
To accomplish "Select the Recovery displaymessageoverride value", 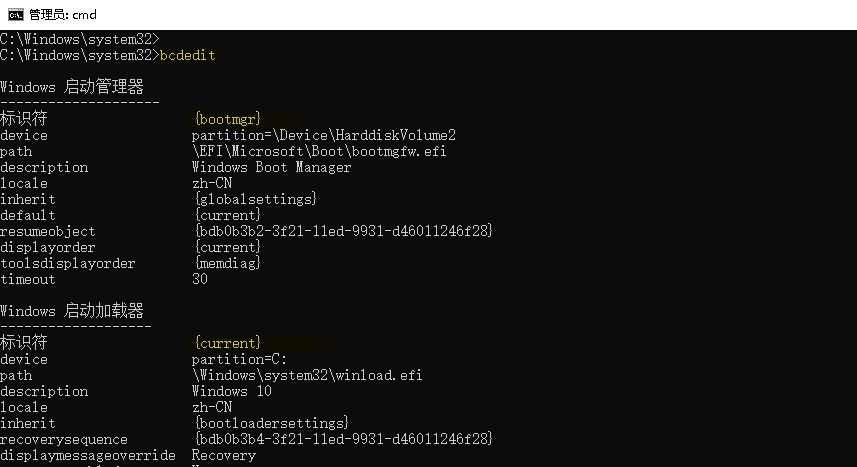I will tap(223, 455).
